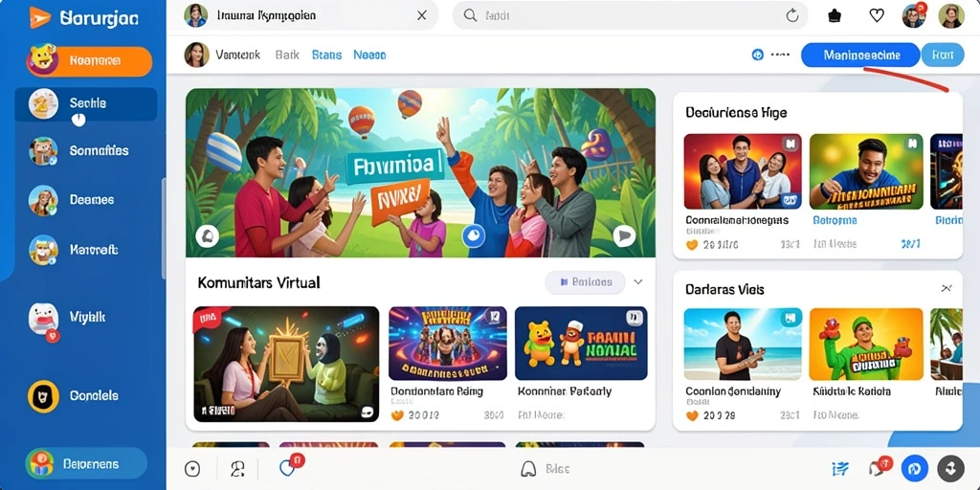
Task: Click the Bariiaes pill button
Action: (x=585, y=282)
